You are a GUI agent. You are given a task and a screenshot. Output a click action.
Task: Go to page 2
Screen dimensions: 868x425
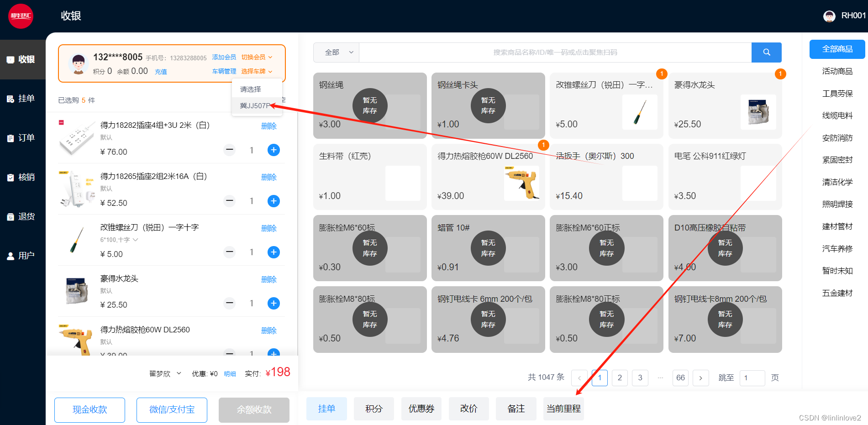tap(620, 378)
